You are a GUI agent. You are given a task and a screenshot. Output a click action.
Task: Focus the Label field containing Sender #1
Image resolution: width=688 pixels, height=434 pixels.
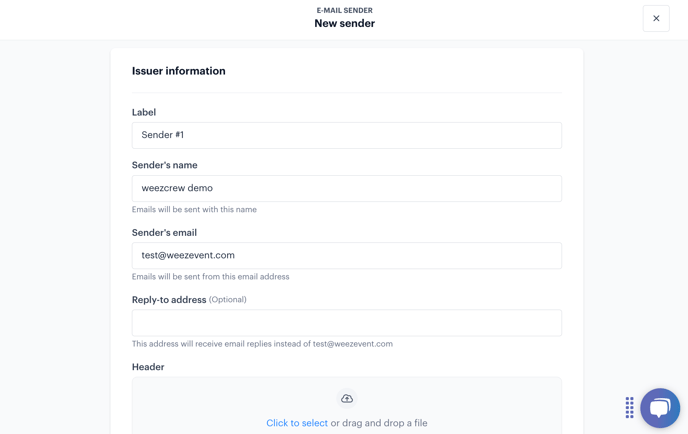tap(347, 135)
